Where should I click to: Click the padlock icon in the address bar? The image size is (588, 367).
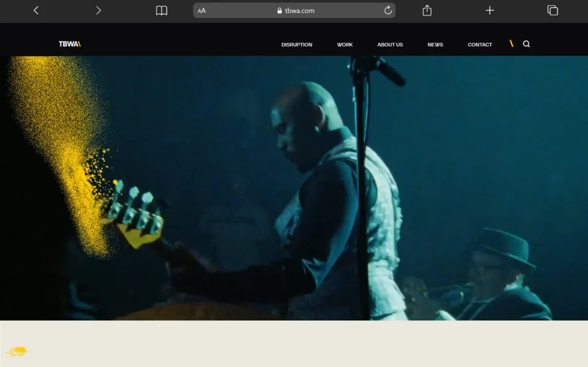click(x=280, y=10)
